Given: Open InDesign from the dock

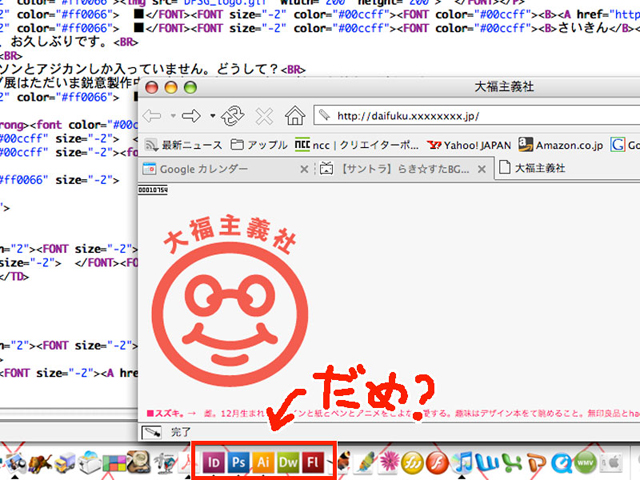Looking at the screenshot, I should click(x=214, y=462).
